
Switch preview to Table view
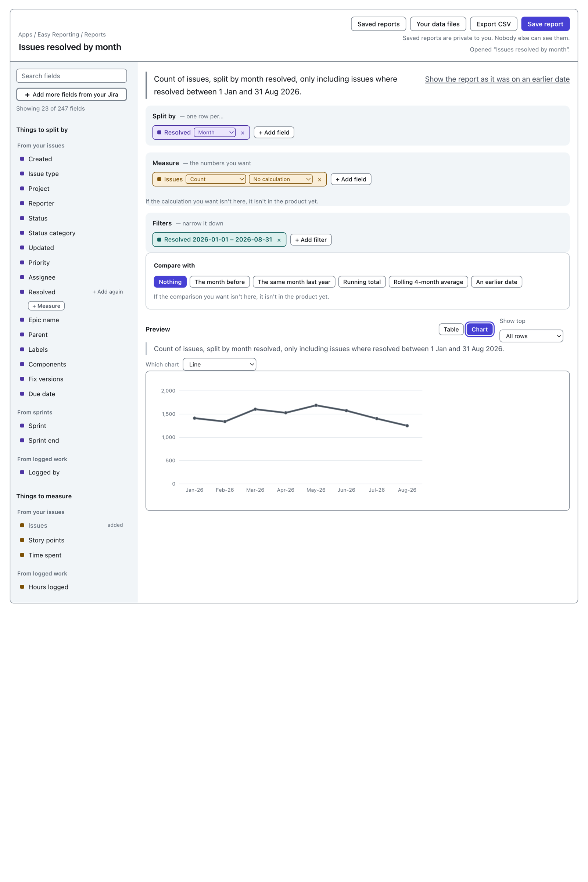click(x=451, y=330)
